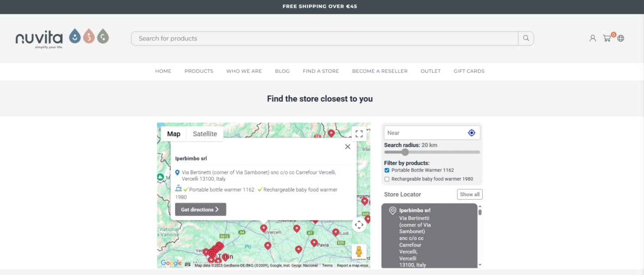Viewport: 644px width, 275px height.
Task: Use my location via the locate icon
Action: (471, 133)
